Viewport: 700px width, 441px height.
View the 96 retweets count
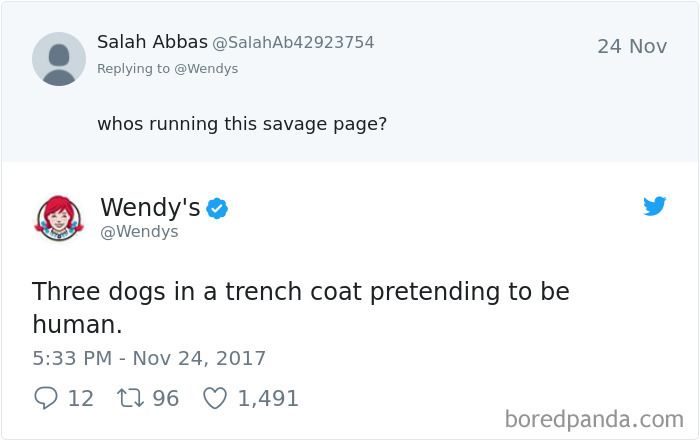165,398
